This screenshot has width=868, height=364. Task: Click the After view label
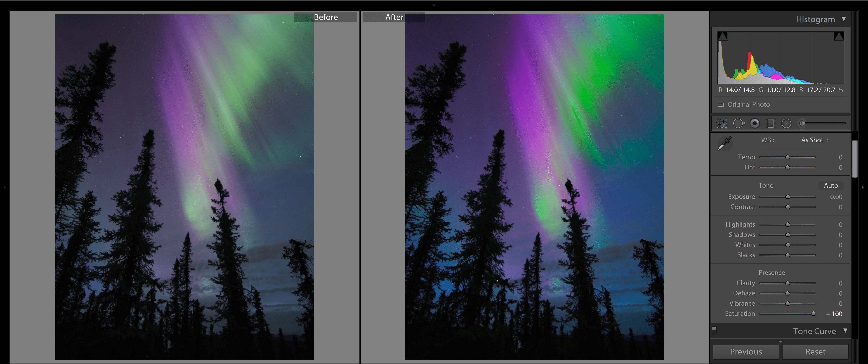[x=394, y=17]
